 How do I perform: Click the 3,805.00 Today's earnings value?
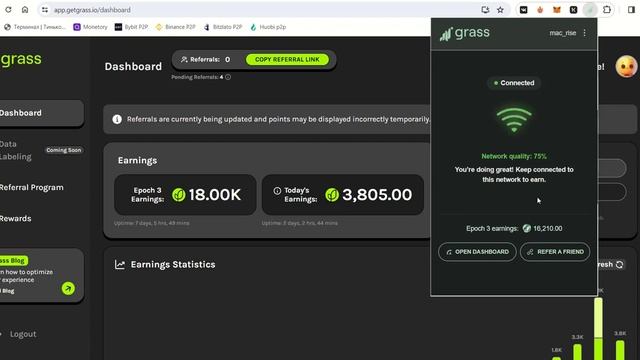point(377,195)
